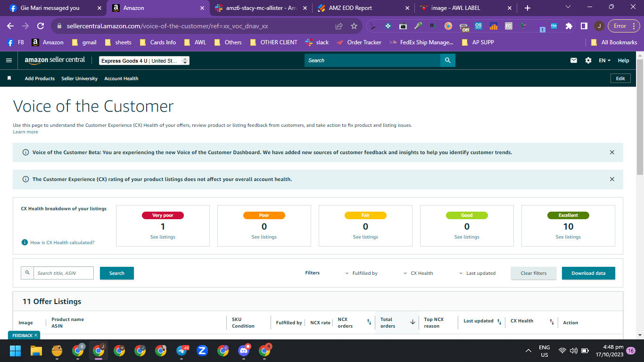Open the Windows Start menu
Viewport: 644px width, 362px height.
[16, 350]
